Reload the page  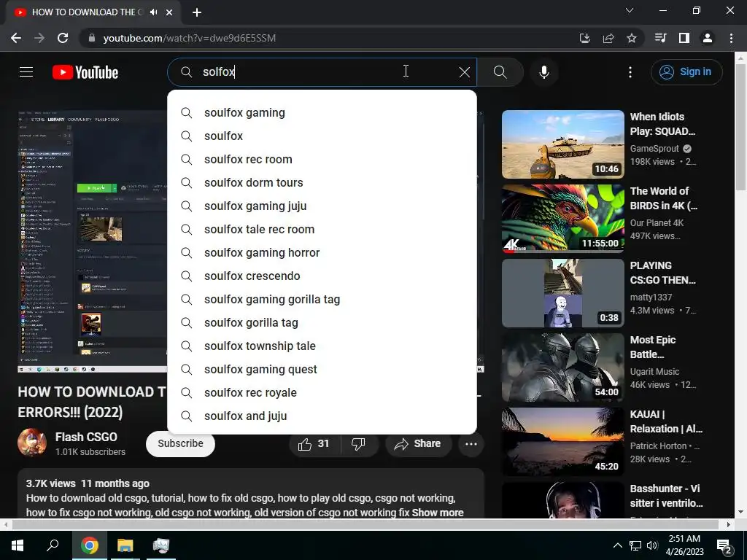pos(63,38)
